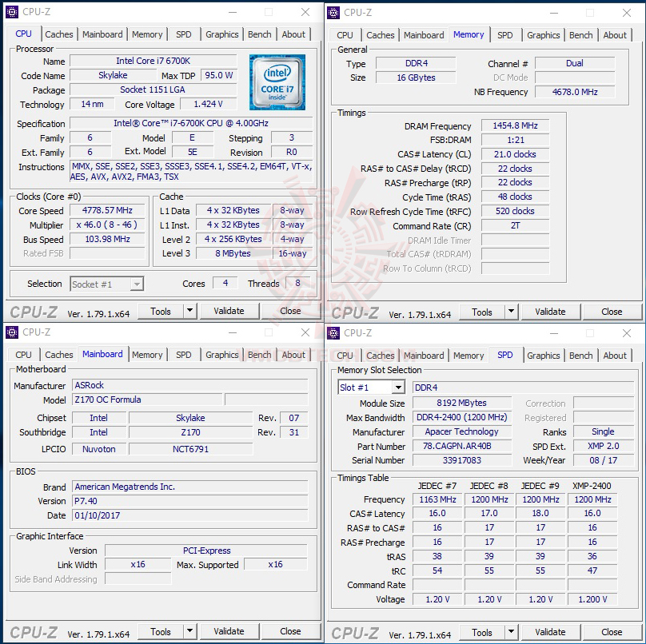This screenshot has width=646, height=644.
Task: Click CPU-Z app icon in Memory window
Action: coord(333,13)
